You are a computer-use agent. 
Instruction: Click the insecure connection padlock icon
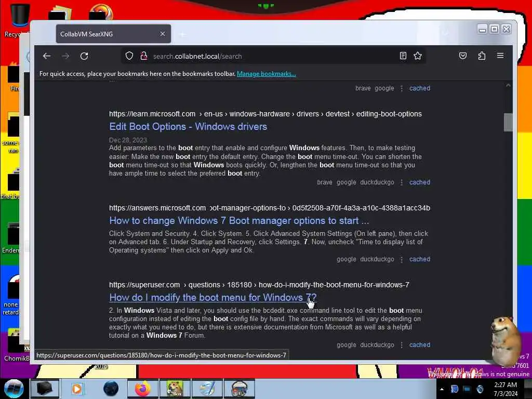(x=144, y=56)
